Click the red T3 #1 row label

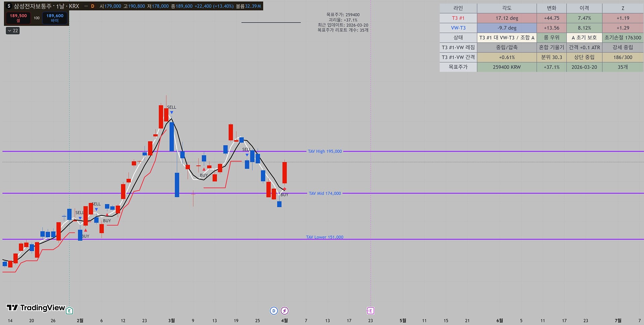tap(458, 18)
